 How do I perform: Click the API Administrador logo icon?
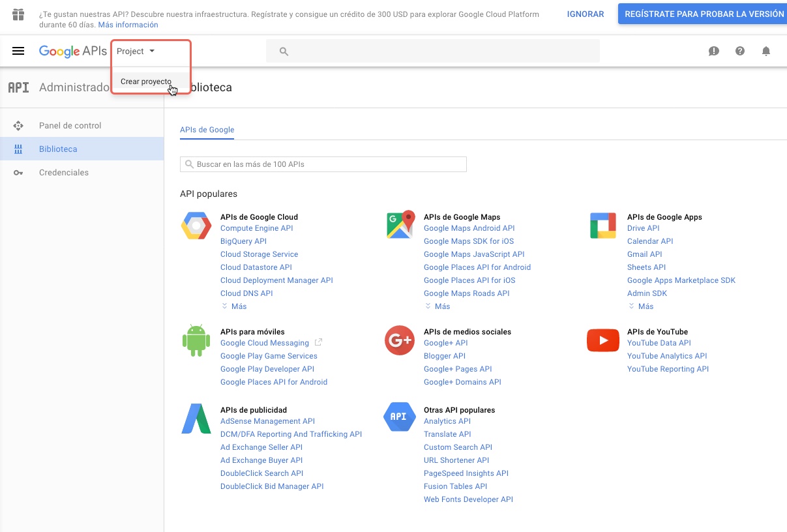18,87
